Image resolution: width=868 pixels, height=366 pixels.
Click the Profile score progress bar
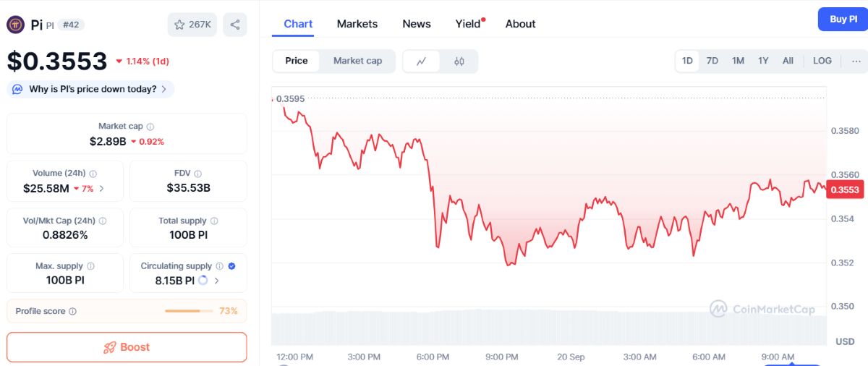click(x=189, y=311)
